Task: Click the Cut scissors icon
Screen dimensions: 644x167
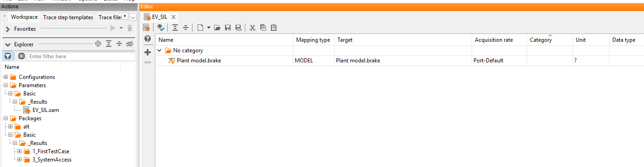Action: (x=252, y=28)
